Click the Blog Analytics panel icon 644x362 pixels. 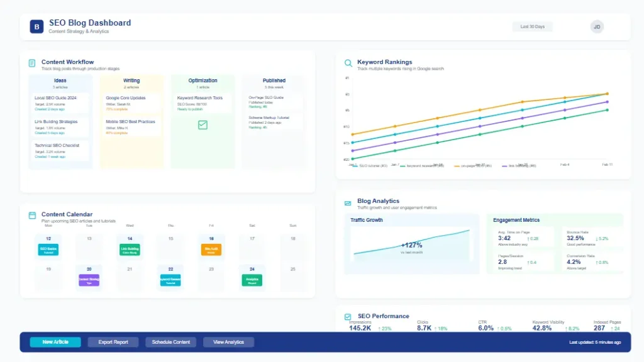pyautogui.click(x=348, y=202)
